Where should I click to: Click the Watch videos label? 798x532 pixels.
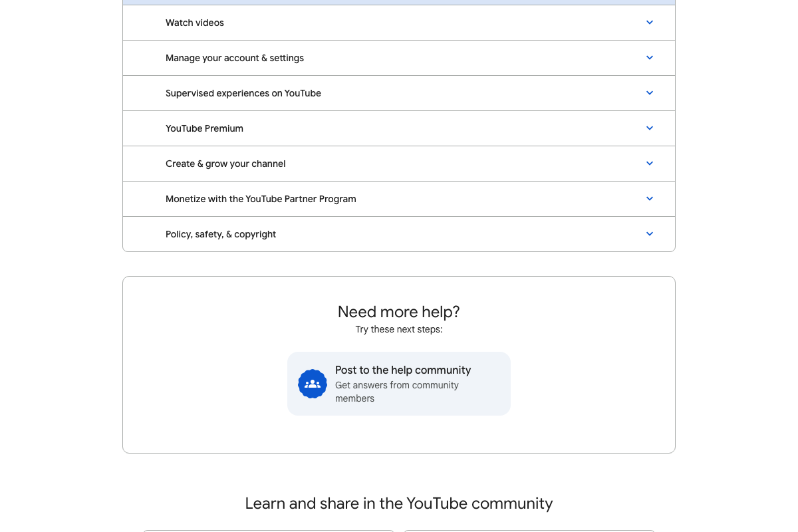(x=195, y=23)
